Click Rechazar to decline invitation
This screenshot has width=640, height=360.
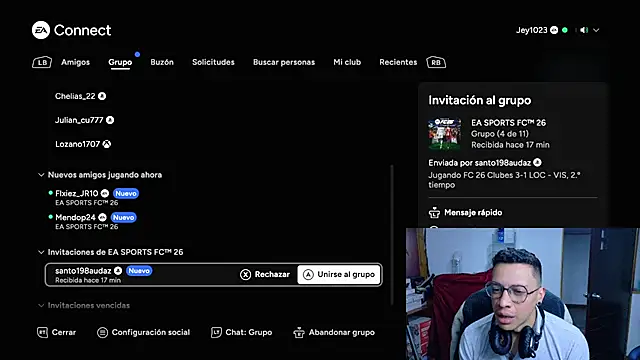(x=265, y=275)
